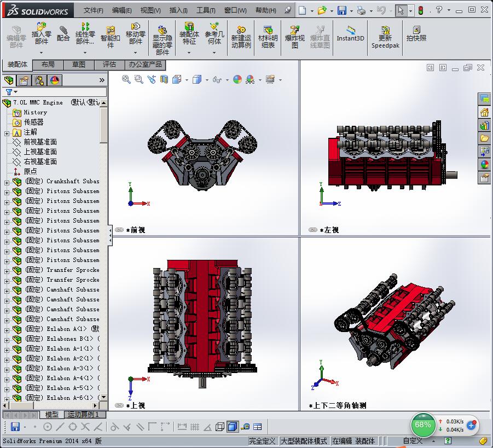The image size is (493, 448).
Task: Click Previous View icon in view toolbar
Action: click(x=151, y=79)
